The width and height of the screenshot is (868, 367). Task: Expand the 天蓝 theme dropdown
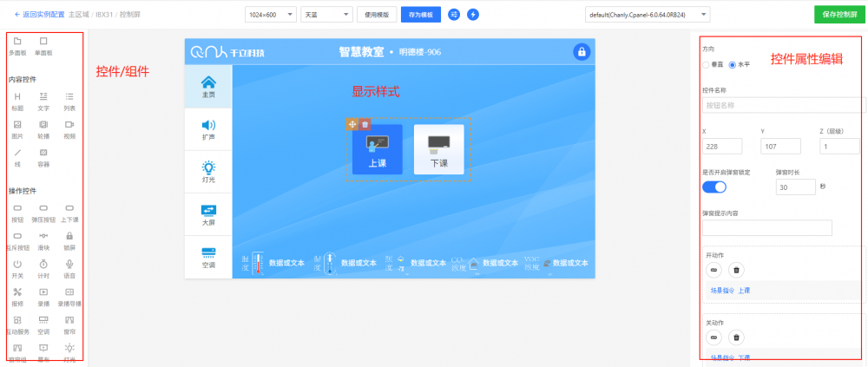(325, 15)
